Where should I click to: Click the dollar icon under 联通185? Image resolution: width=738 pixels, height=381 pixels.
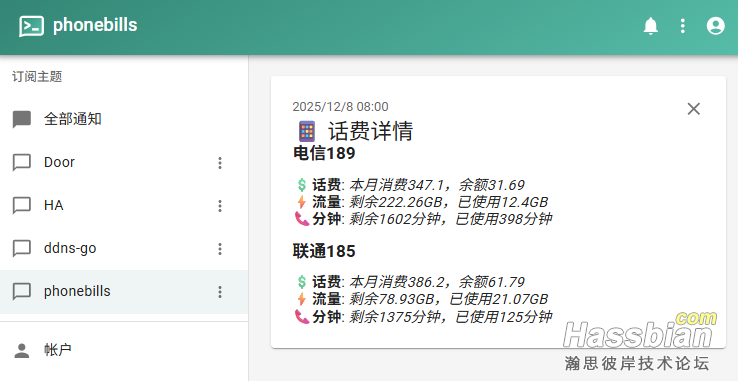coord(302,283)
